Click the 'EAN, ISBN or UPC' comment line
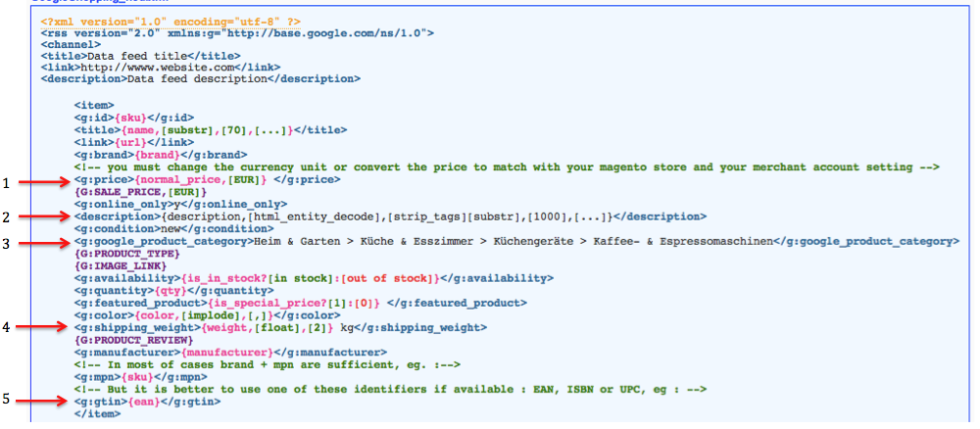Image resolution: width=980 pixels, height=429 pixels. tap(391, 389)
